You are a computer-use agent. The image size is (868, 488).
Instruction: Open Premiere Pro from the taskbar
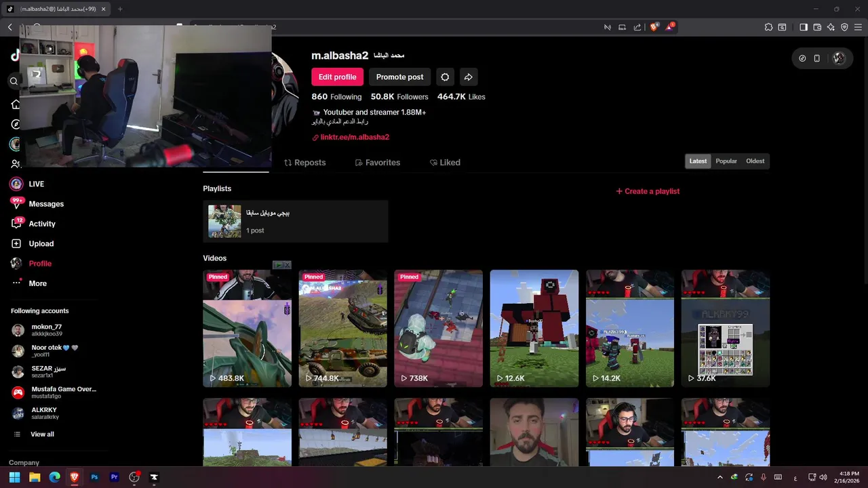[x=114, y=477]
